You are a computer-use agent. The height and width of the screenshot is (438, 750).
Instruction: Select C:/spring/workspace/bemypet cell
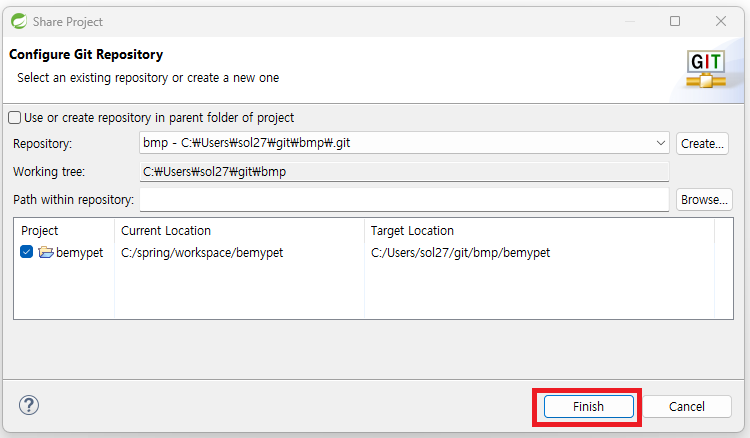[x=202, y=252]
